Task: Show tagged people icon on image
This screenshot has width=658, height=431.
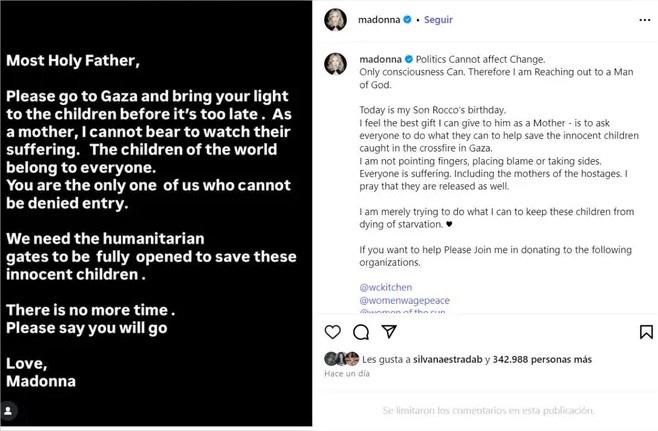Action: [x=9, y=410]
